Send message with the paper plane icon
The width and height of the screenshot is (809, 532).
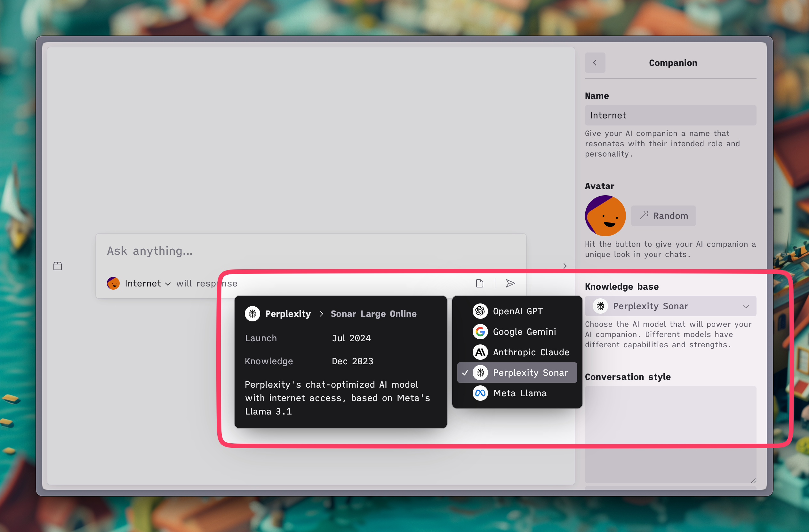(x=510, y=283)
